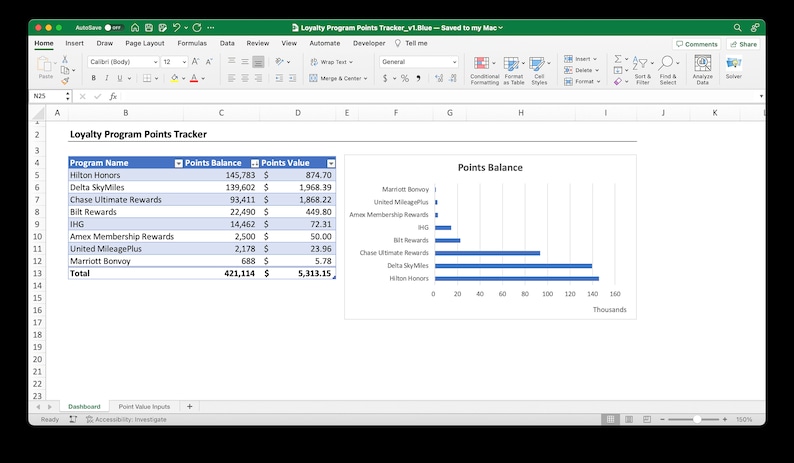The height and width of the screenshot is (463, 794).
Task: Click the Solver icon
Action: click(x=733, y=63)
